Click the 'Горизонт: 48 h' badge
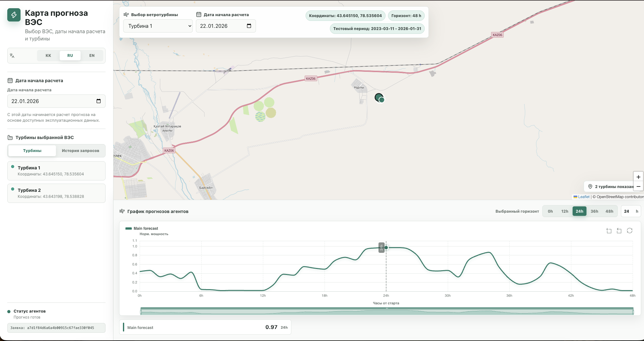644x341 pixels. [406, 15]
